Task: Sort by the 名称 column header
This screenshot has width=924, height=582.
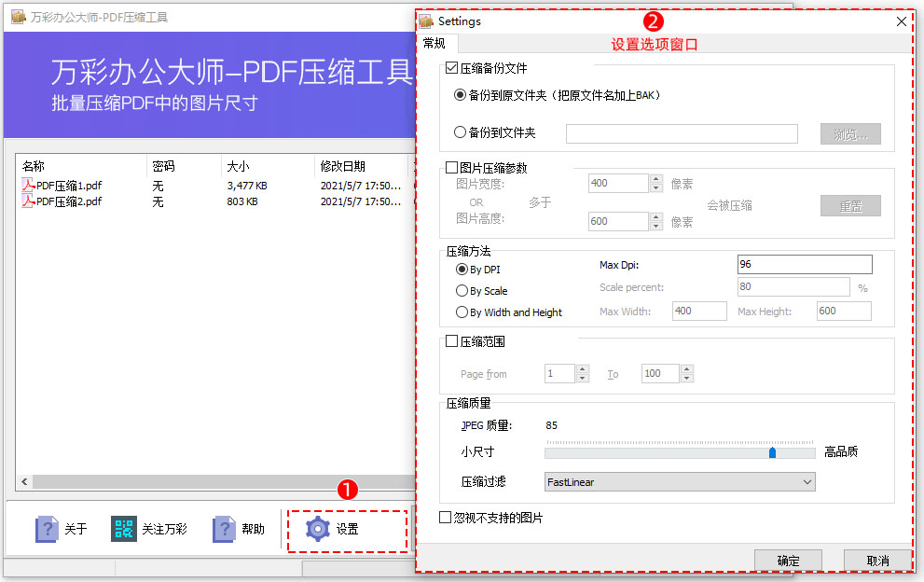Action: [x=81, y=166]
